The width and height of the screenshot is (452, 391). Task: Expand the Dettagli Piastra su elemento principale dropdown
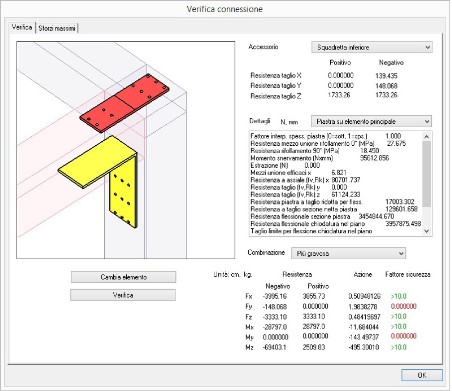(371, 121)
